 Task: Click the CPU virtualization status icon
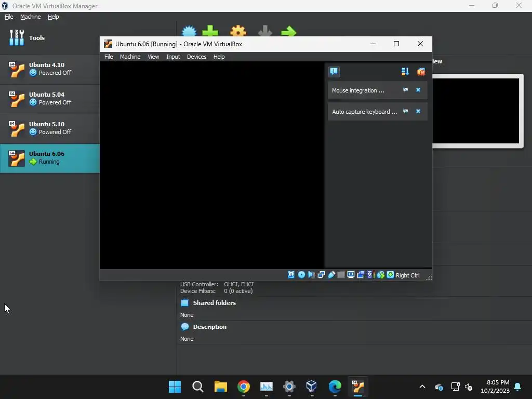[370, 275]
